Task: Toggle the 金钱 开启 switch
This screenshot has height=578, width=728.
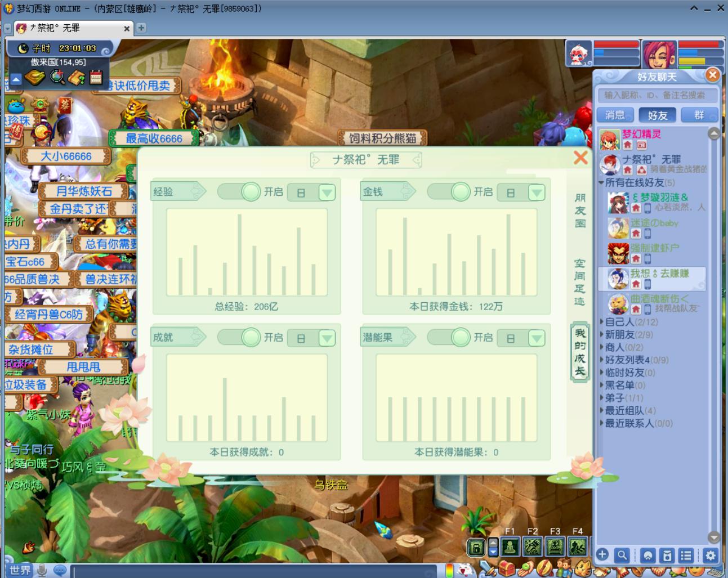Action: 449,192
